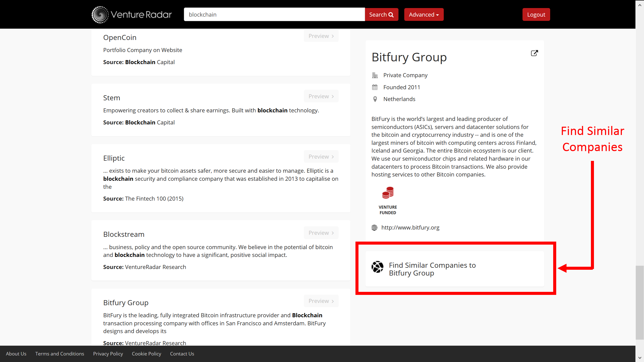This screenshot has width=644, height=362.
Task: Open the About Us page
Action: pos(16,353)
